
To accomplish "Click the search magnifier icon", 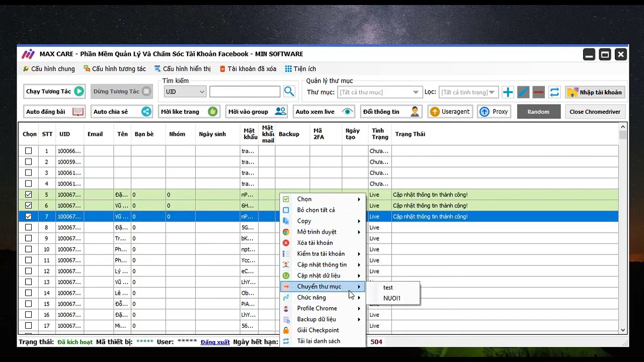I will pyautogui.click(x=289, y=91).
